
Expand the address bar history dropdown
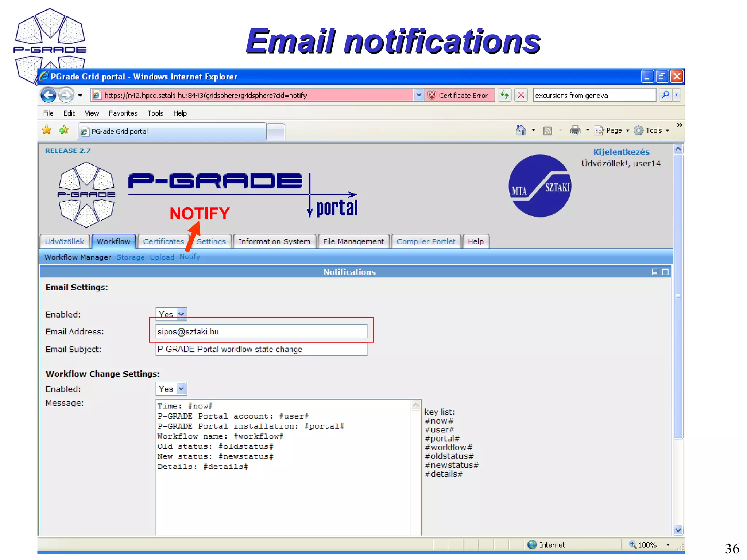click(419, 95)
